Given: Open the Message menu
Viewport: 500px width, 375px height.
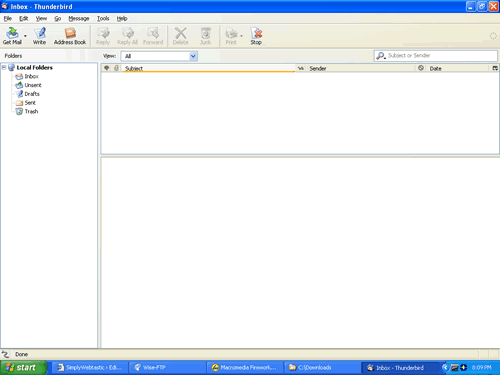Looking at the screenshot, I should pyautogui.click(x=79, y=18).
